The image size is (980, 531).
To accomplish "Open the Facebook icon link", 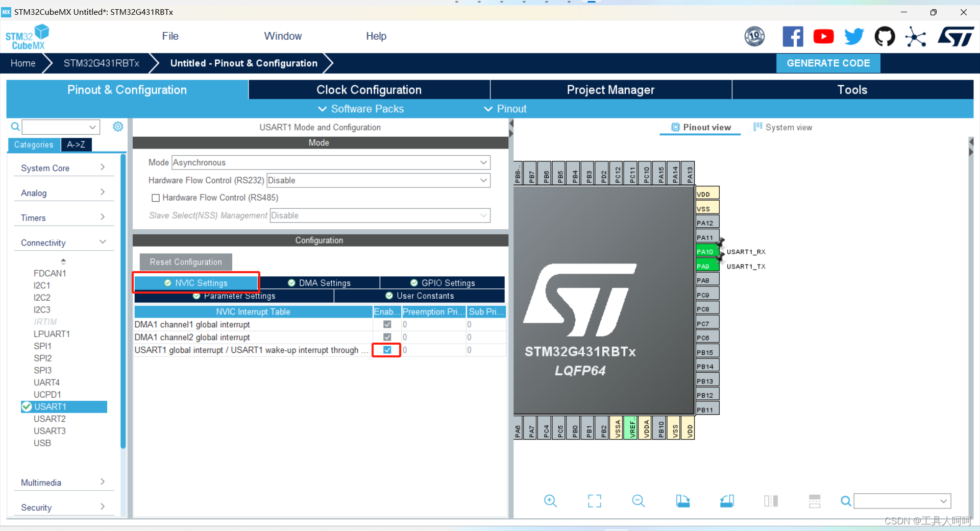I will click(x=793, y=37).
